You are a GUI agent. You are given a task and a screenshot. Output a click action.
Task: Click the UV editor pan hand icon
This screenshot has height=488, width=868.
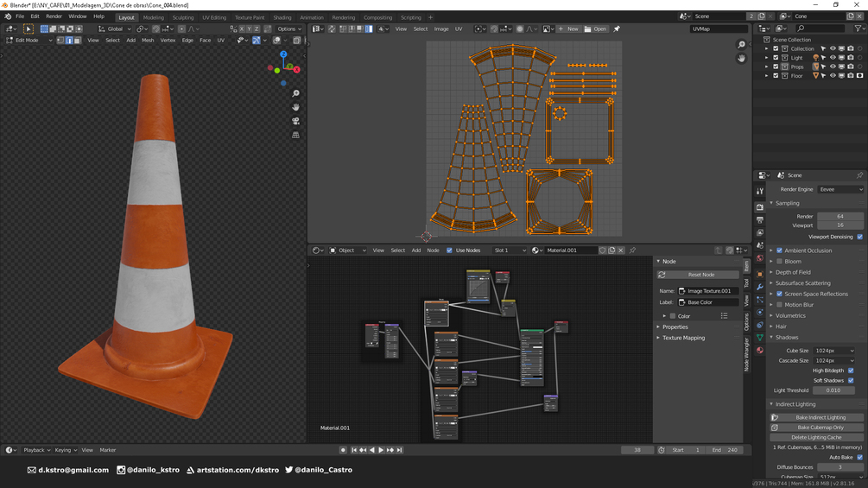point(741,58)
